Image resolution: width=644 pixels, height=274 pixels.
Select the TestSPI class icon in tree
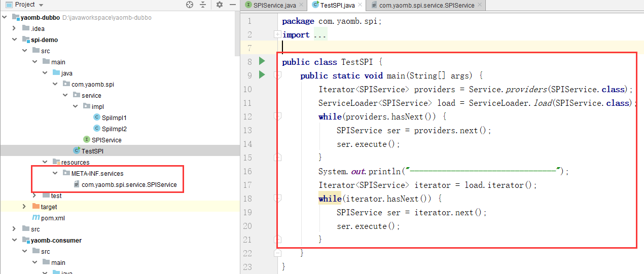click(77, 151)
